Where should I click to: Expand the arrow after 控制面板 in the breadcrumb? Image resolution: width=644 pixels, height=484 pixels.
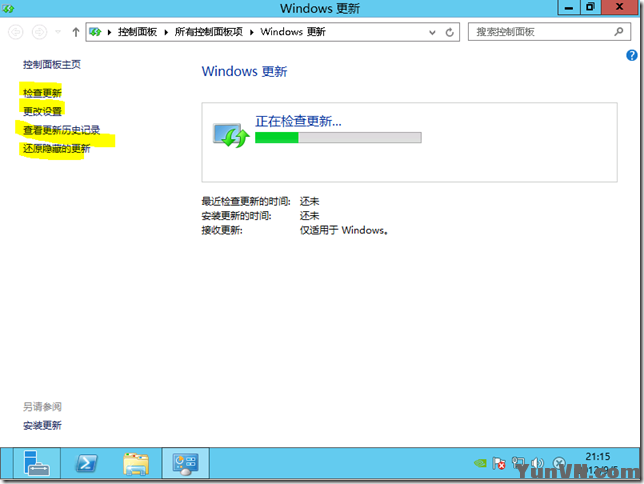[x=166, y=32]
